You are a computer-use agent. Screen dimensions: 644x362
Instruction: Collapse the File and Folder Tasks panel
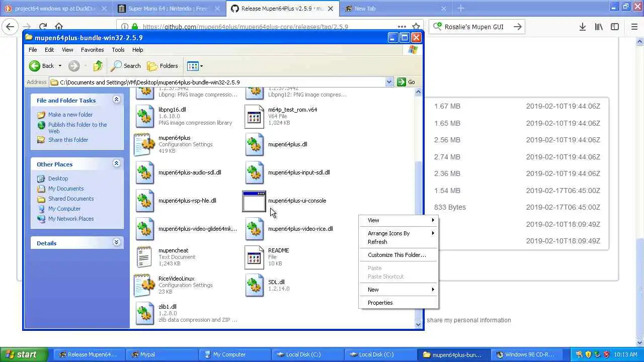point(116,100)
